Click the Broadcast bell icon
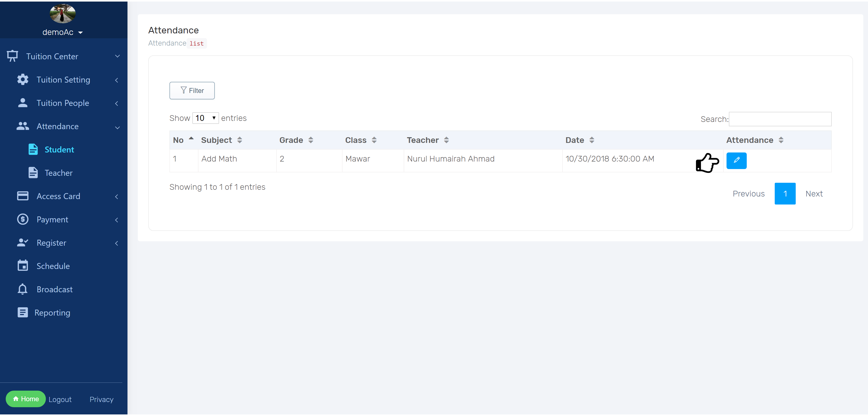 pyautogui.click(x=23, y=289)
